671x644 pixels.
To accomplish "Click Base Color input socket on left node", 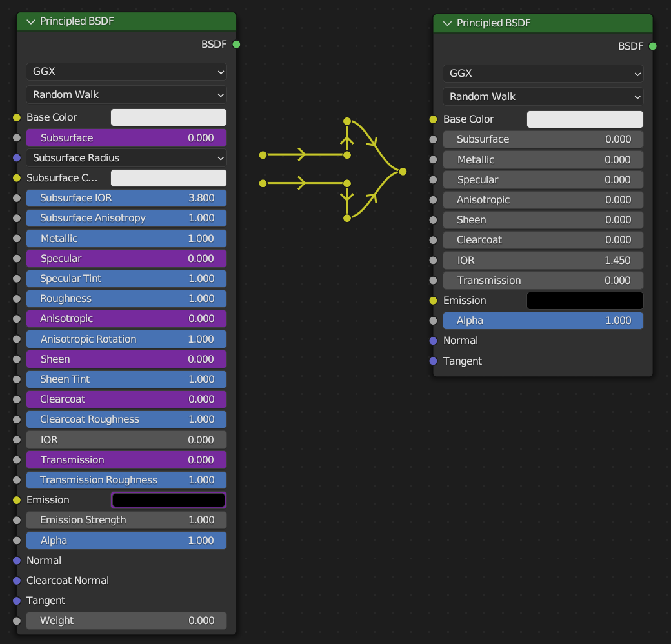I will [17, 117].
